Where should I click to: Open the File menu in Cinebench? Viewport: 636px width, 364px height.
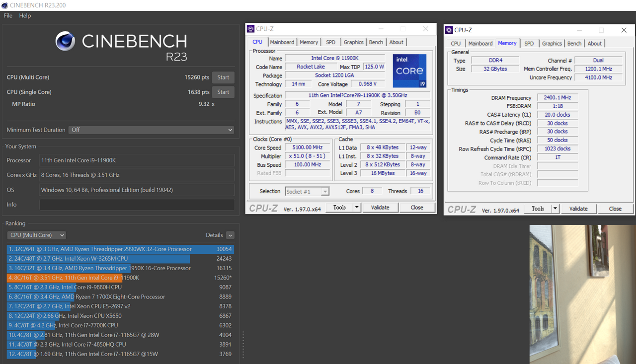click(8, 15)
